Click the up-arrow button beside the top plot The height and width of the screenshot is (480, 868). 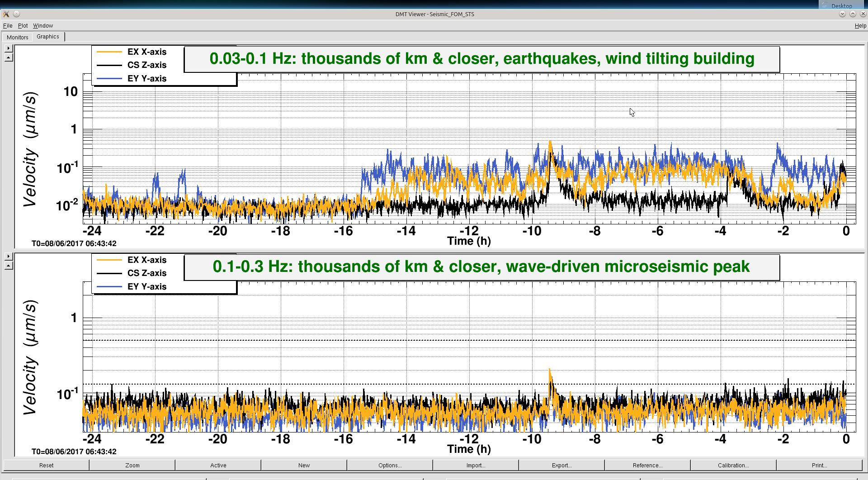click(x=9, y=57)
